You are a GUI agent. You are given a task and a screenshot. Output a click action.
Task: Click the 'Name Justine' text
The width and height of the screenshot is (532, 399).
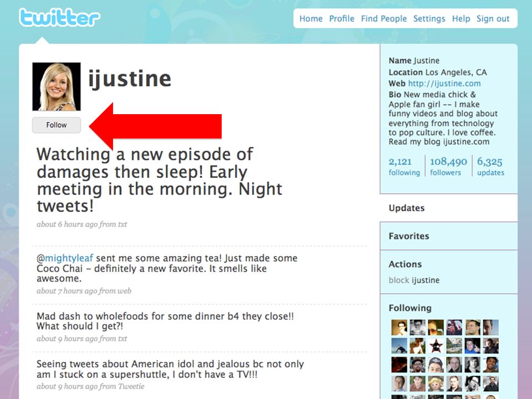point(414,61)
